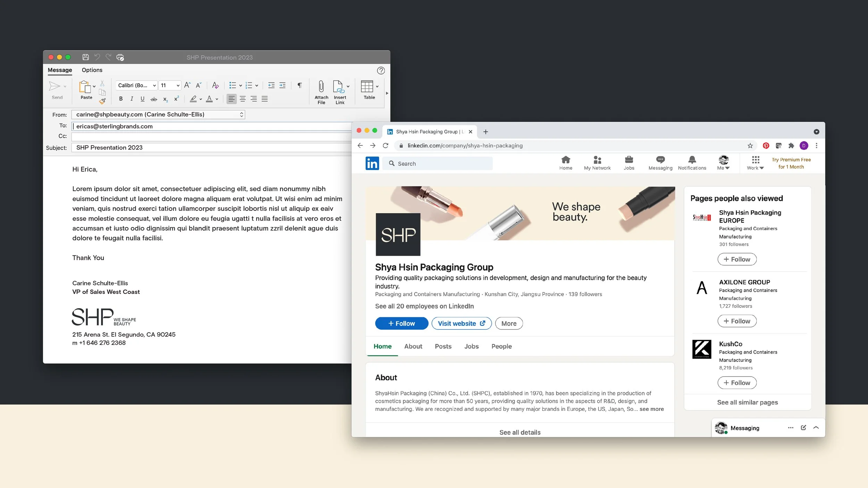Open the About tab on company page
Screen dimensions: 868x488
pos(413,346)
